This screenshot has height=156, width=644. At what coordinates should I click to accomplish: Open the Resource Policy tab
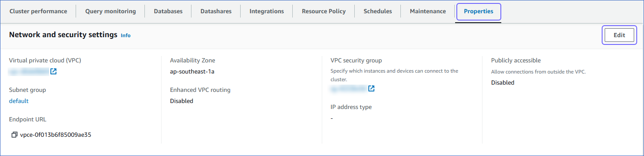[x=323, y=12]
